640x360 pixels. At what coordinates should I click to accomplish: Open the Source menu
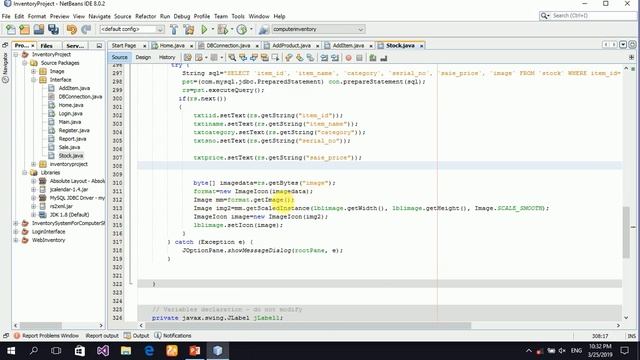(x=122, y=16)
